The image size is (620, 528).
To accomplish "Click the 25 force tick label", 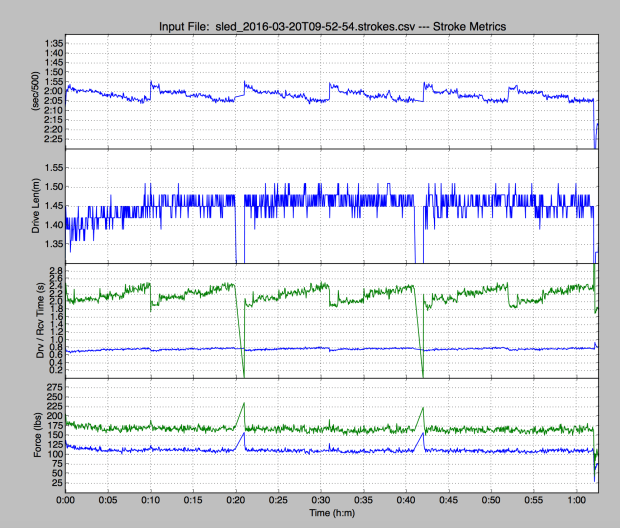I will [x=56, y=483].
